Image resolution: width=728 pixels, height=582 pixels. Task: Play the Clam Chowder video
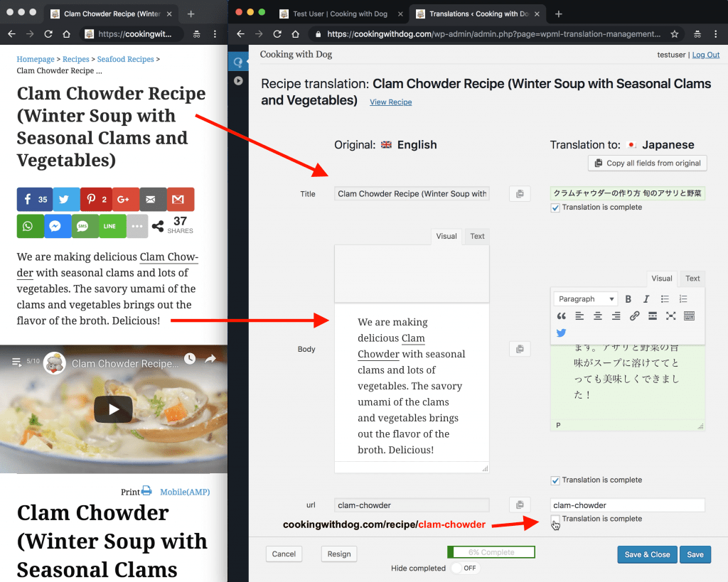(114, 409)
